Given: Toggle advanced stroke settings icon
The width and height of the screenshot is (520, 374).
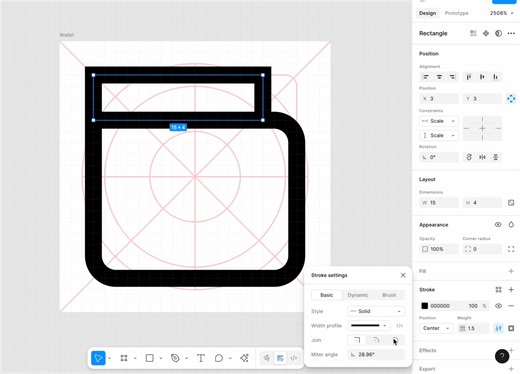Looking at the screenshot, I should click(x=499, y=328).
